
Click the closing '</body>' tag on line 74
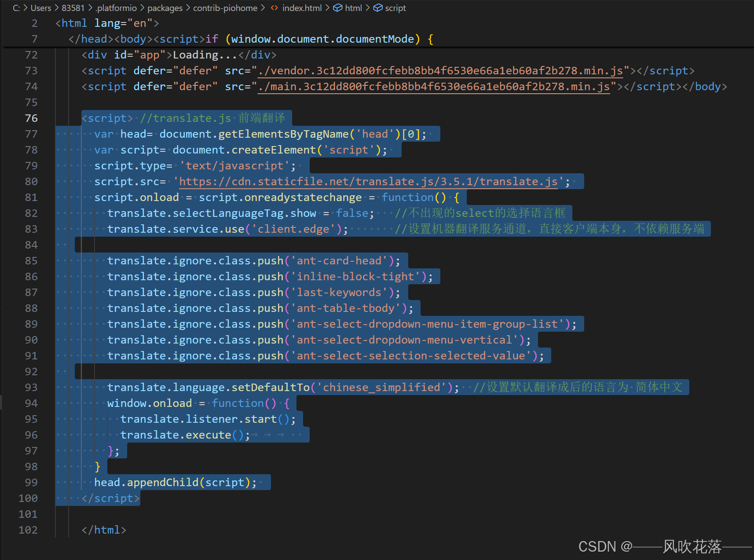(705, 87)
